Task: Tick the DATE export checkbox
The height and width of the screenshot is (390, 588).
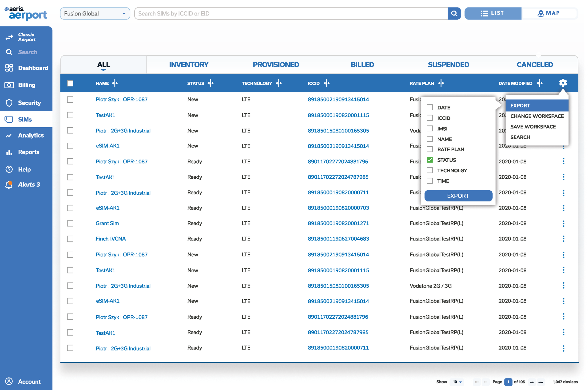Action: click(x=429, y=108)
